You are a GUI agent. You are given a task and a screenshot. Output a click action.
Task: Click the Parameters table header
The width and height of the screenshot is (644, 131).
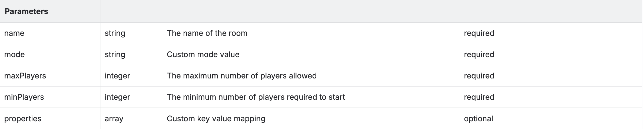pos(26,11)
